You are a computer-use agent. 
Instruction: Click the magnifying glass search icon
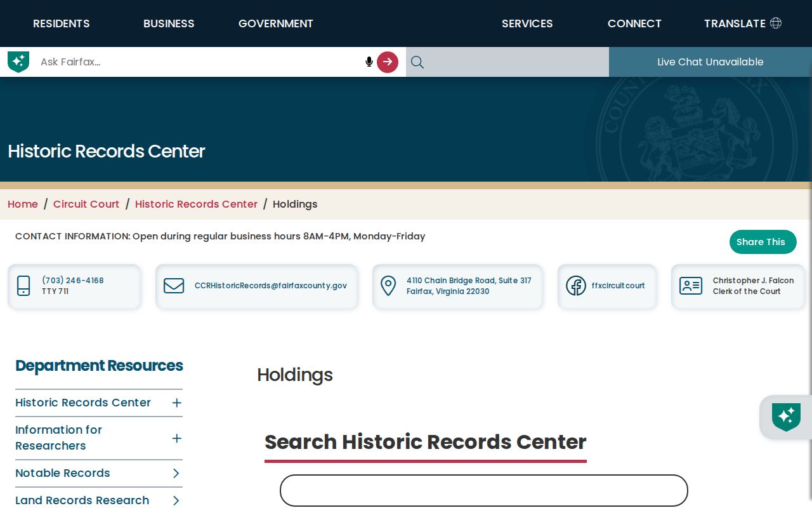click(x=417, y=62)
